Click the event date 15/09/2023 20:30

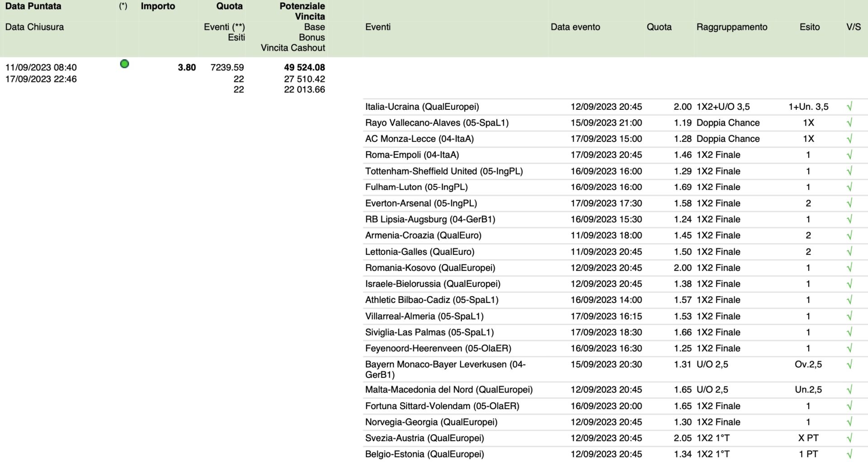pos(606,364)
